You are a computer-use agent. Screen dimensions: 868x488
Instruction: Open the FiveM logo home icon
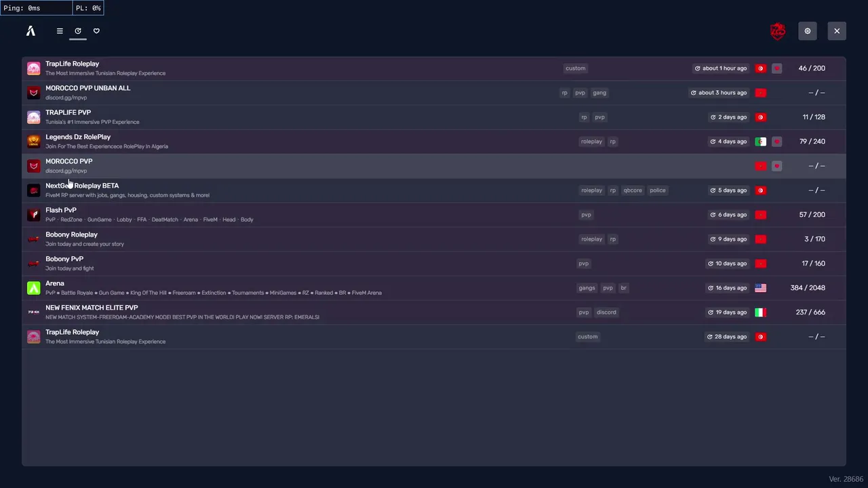pyautogui.click(x=31, y=31)
